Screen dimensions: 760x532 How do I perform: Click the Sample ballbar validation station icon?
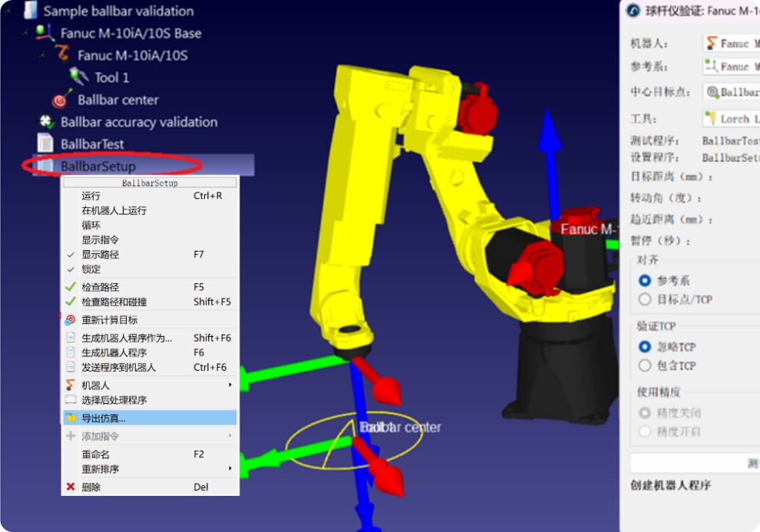(x=30, y=11)
